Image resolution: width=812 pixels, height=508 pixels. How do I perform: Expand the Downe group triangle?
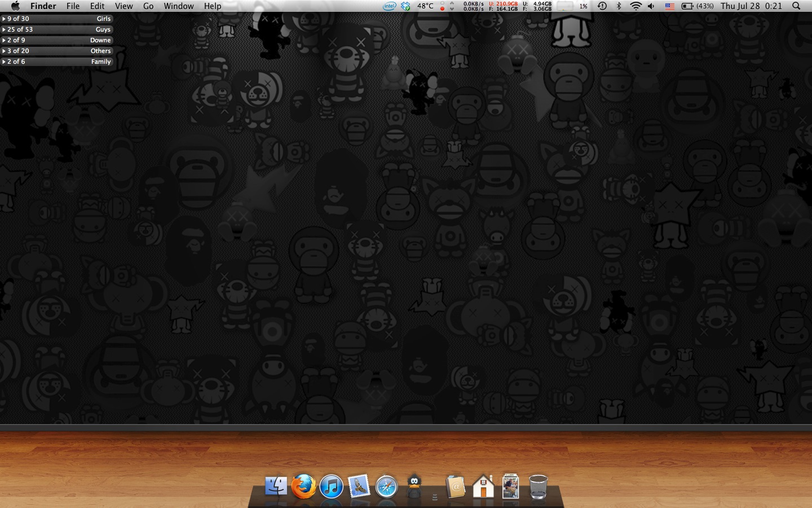coord(4,40)
